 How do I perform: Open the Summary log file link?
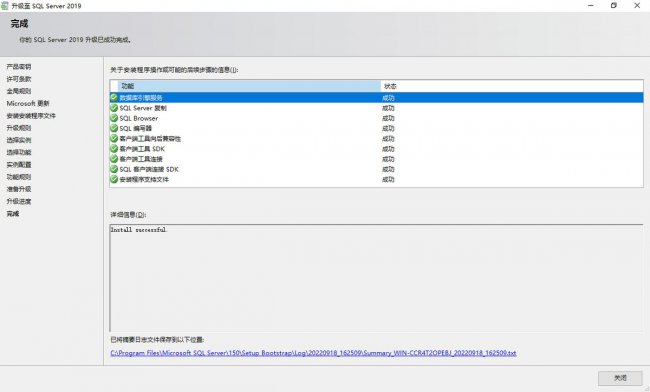point(313,353)
